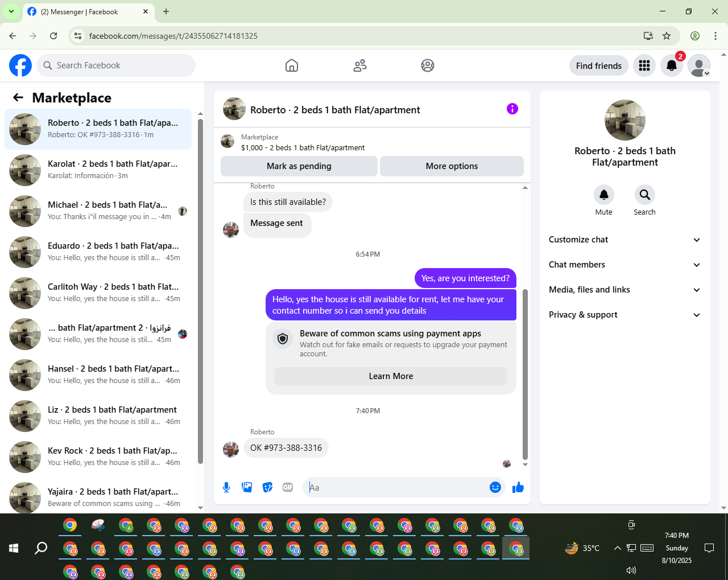Send a thumbs-up like

coord(518,487)
